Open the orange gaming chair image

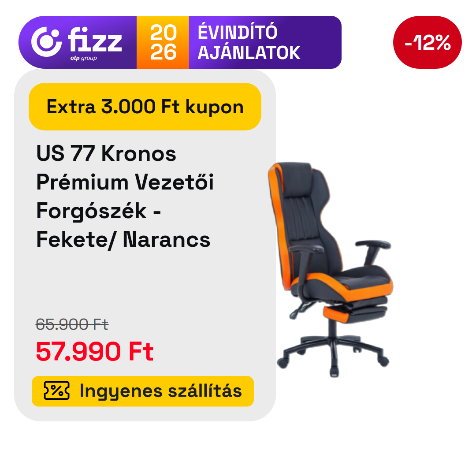(331, 270)
